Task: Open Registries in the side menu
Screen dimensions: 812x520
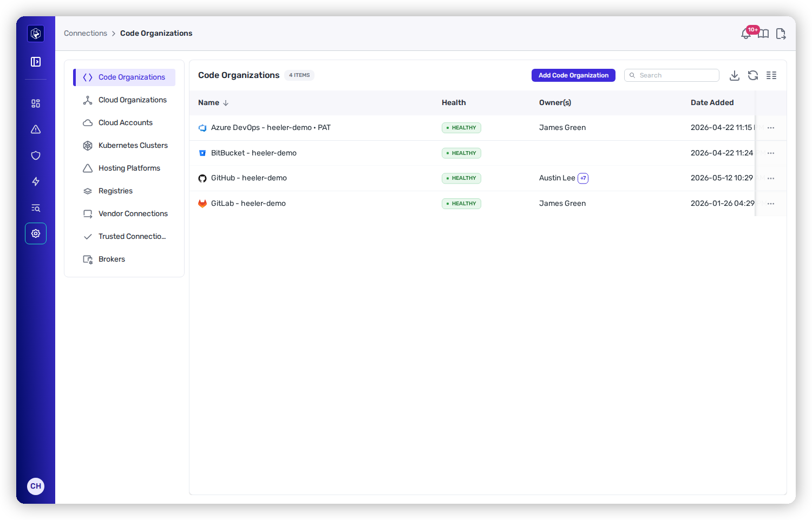Action: click(x=125, y=191)
